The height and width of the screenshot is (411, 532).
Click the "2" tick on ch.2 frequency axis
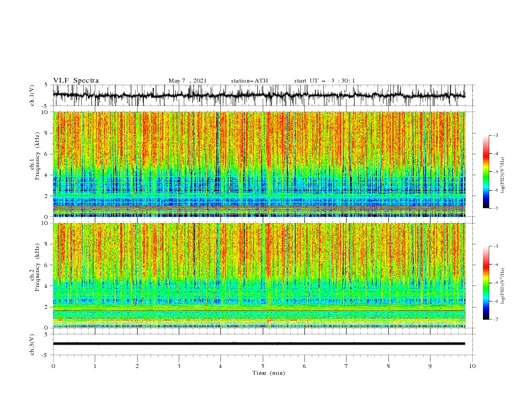pos(47,307)
